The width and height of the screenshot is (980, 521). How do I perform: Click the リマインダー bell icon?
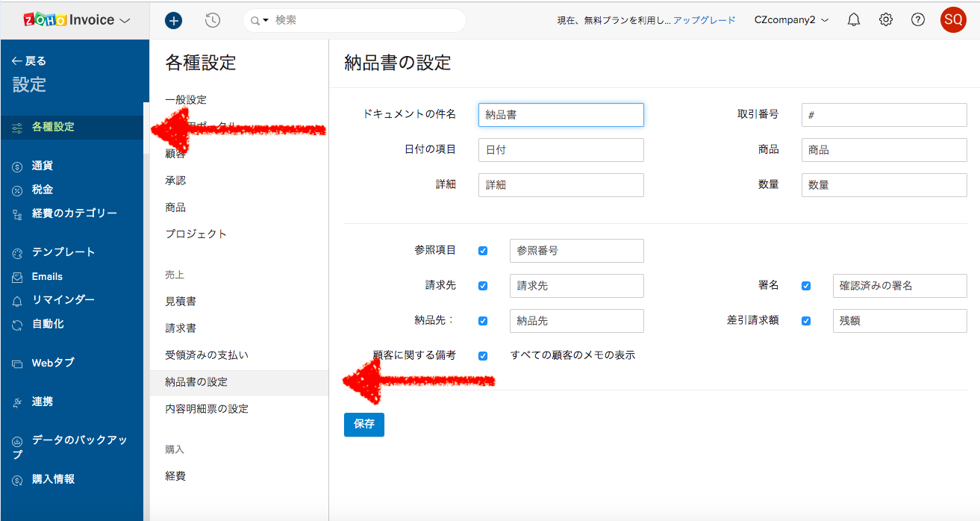(17, 301)
